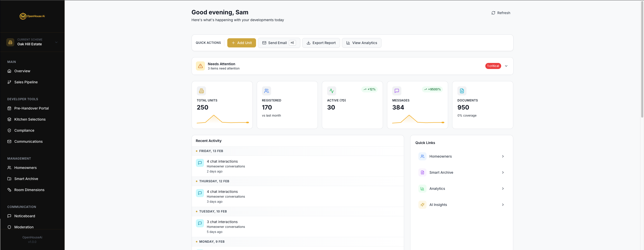
Task: Select the Compliance shield icon
Action: pyautogui.click(x=9, y=130)
